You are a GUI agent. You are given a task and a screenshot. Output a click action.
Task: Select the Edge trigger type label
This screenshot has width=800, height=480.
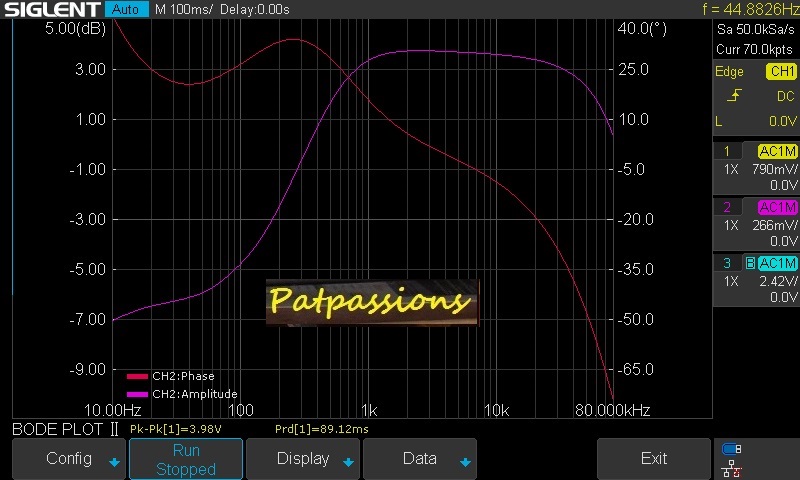pyautogui.click(x=729, y=72)
